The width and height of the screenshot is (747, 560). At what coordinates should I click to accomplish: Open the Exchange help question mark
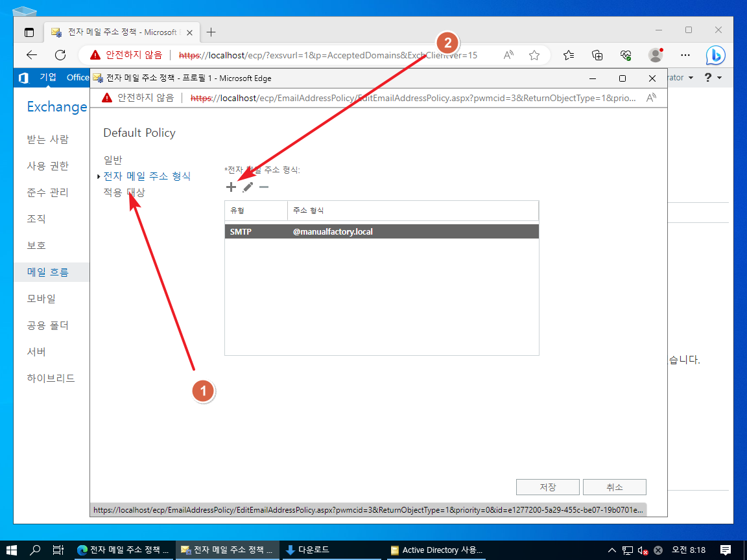tap(708, 78)
